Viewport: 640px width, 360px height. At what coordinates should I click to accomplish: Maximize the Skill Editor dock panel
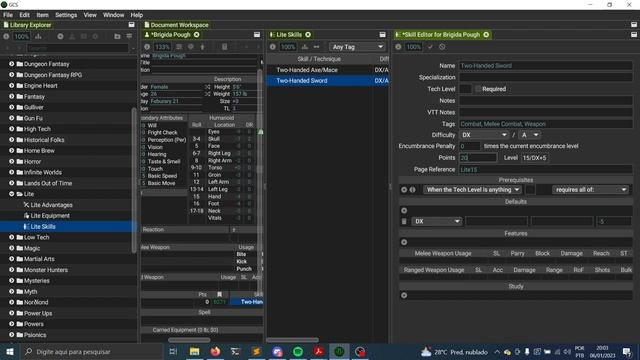click(x=634, y=35)
